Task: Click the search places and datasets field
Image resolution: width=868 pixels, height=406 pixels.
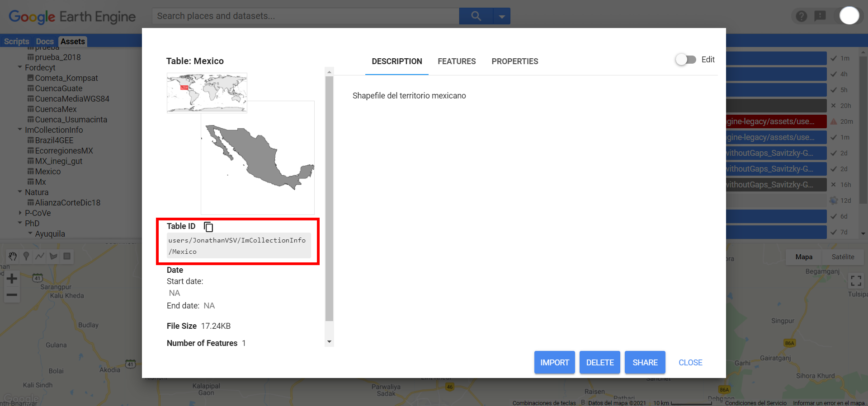Action: pos(306,16)
